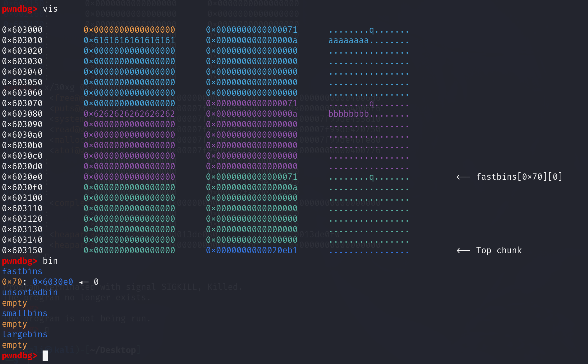Click the address 0x603140
Screen dimensions: 588x364
[x=22, y=240]
